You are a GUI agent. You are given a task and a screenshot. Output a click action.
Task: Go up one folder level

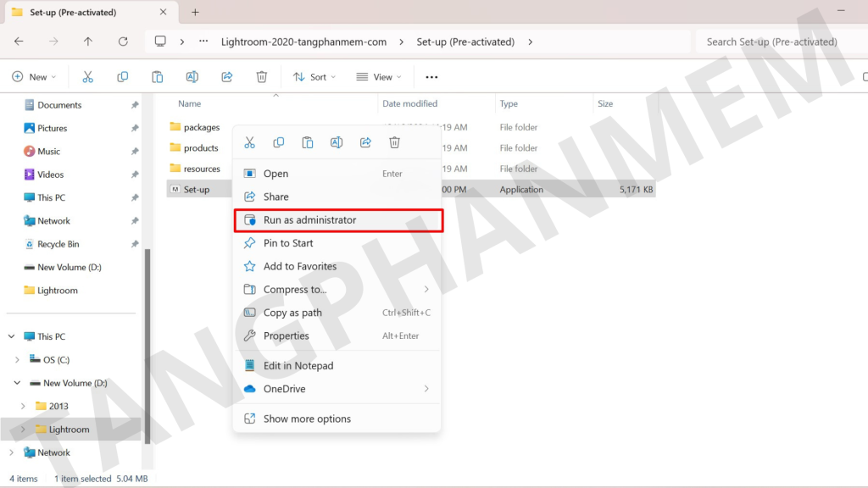(x=88, y=42)
